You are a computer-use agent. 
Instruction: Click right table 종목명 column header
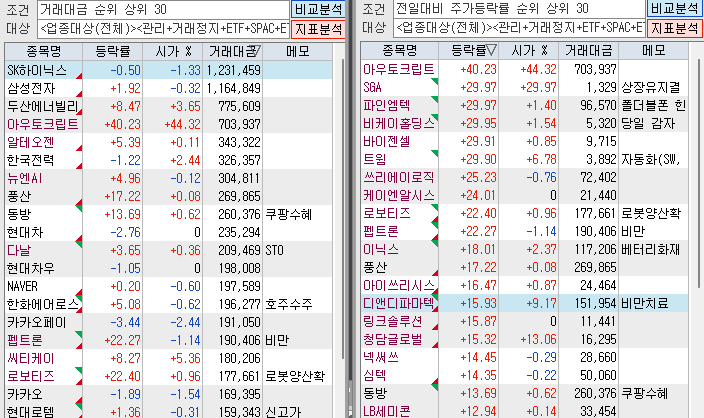(x=400, y=51)
